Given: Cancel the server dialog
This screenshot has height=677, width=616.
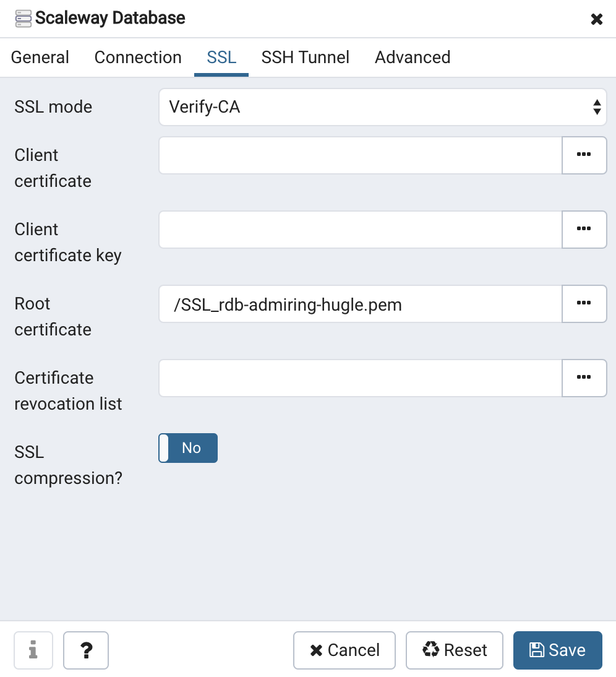Looking at the screenshot, I should pyautogui.click(x=344, y=650).
